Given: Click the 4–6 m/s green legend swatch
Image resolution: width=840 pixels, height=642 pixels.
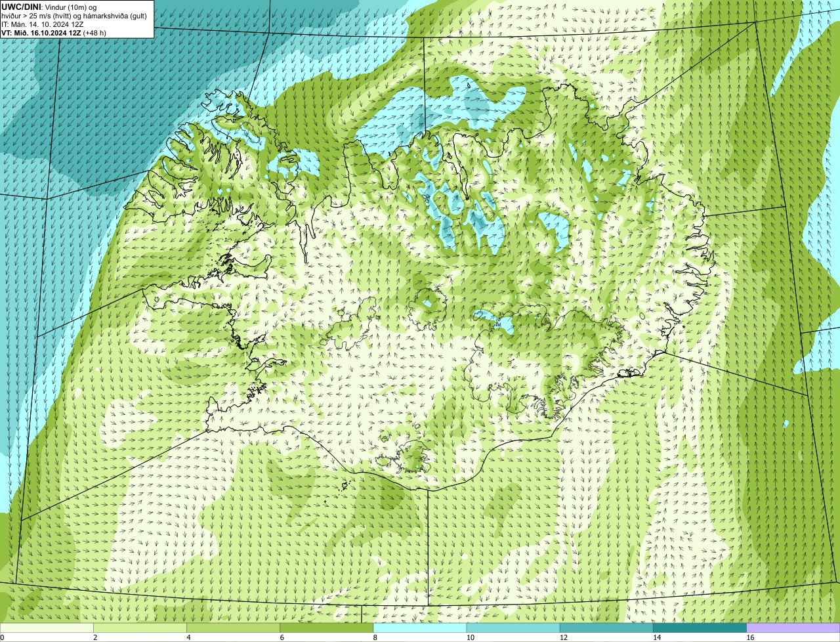Looking at the screenshot, I should tap(234, 628).
